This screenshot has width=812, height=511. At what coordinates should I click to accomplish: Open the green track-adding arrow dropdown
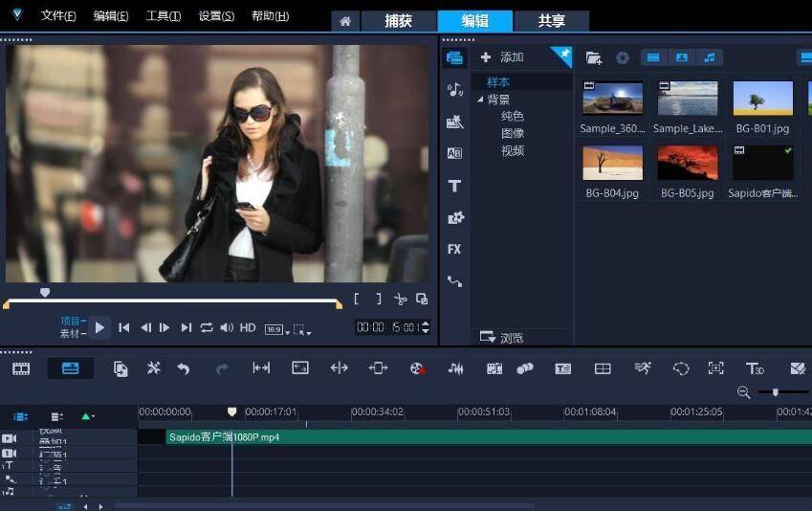click(88, 416)
